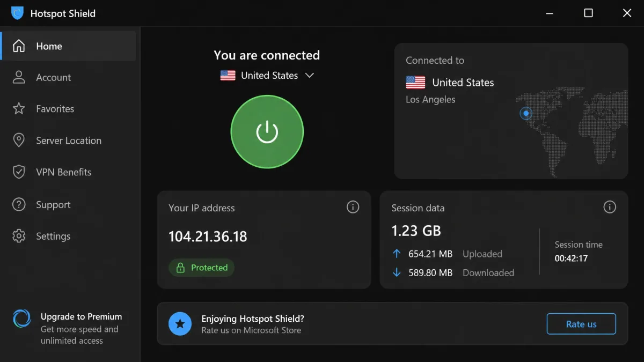Open Support in the sidebar
The image size is (644, 362).
pyautogui.click(x=69, y=204)
